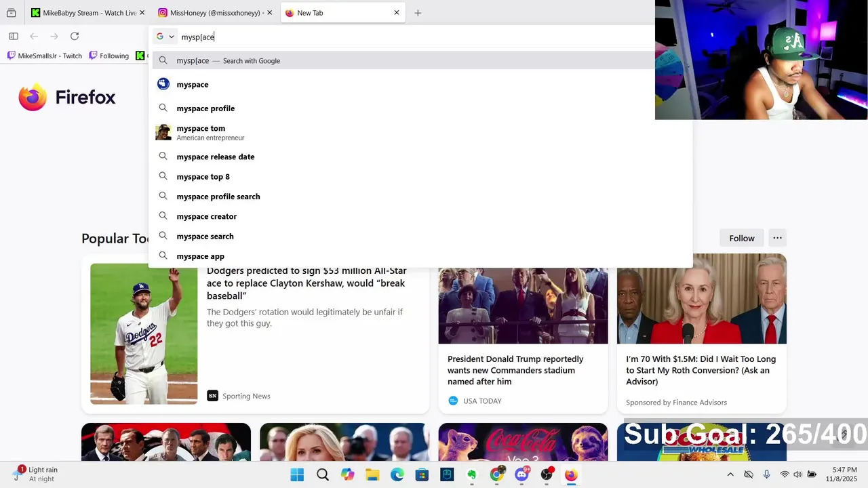Open the Windows Start menu
The width and height of the screenshot is (868, 488).
[297, 474]
